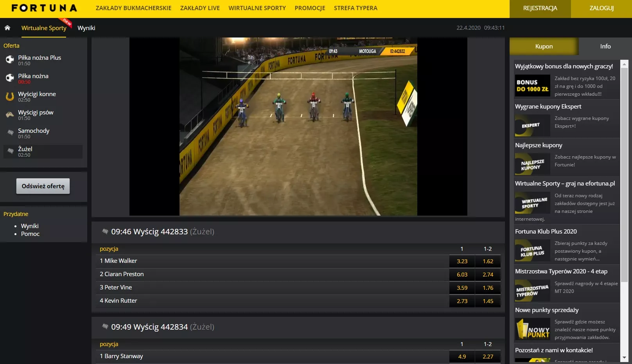Switch to the Info tab
632x364 pixels.
tap(605, 46)
